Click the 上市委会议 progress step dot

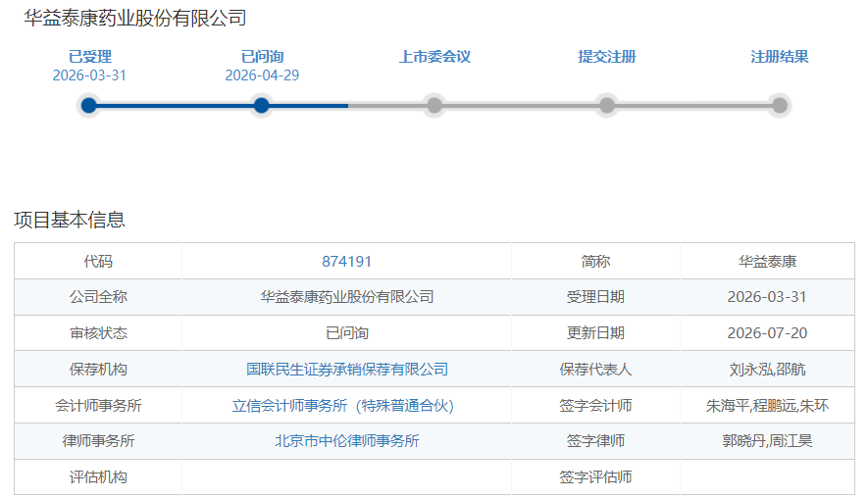pos(434,105)
